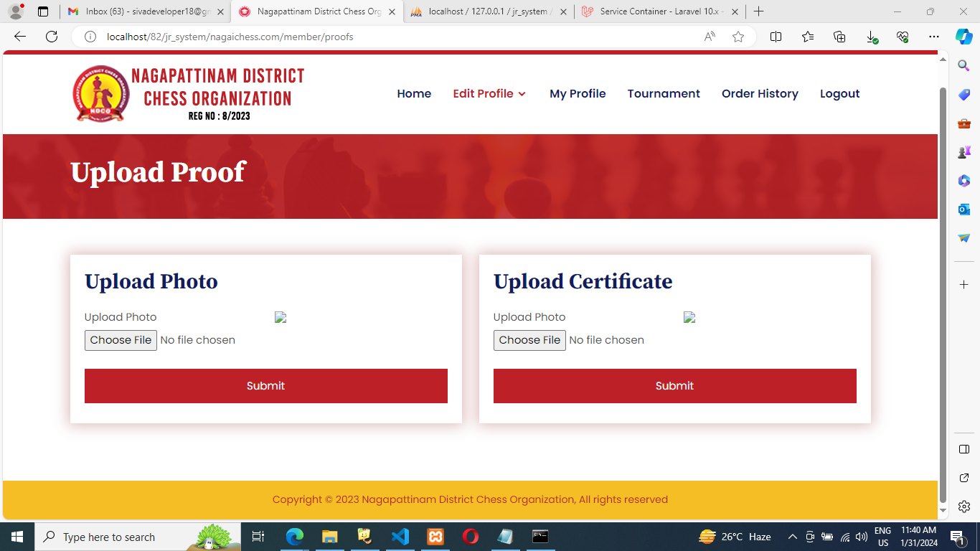Click Choose File under Upload Photo

point(121,340)
